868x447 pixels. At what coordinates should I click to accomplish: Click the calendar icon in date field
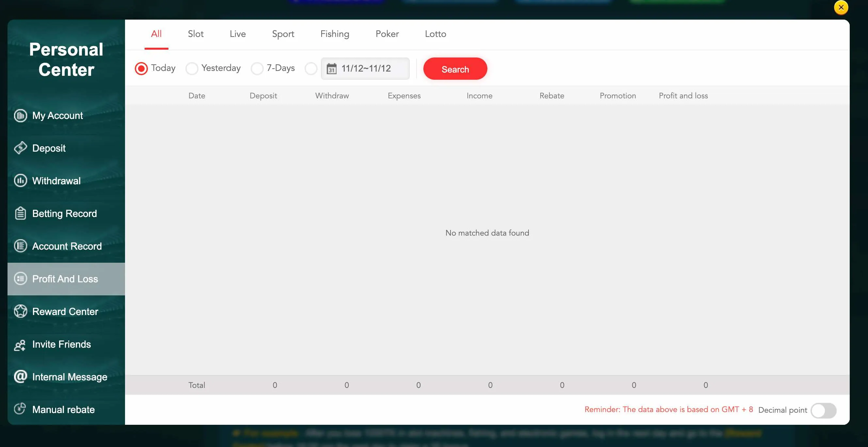[x=332, y=69]
